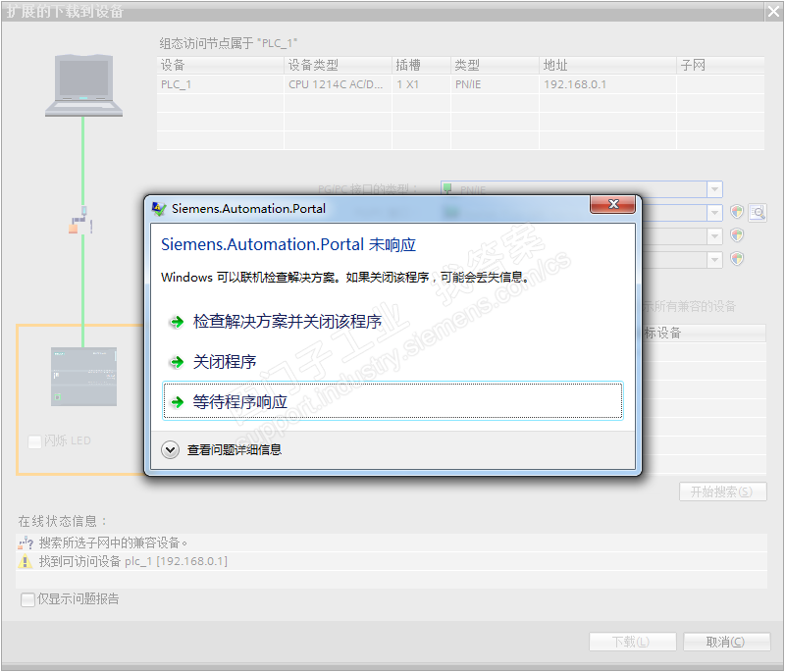Click the 子网 column header
Image resolution: width=785 pixels, height=672 pixels.
[720, 65]
